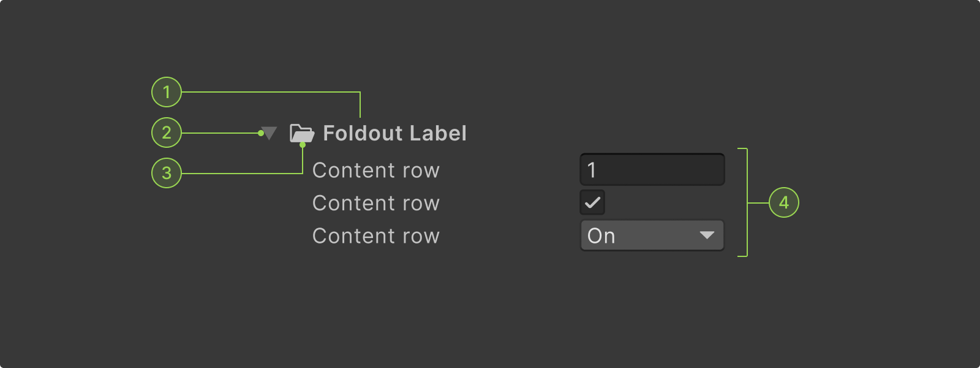Click the gray triangle arrow inside the On dropdown
The width and height of the screenshot is (980, 368).
point(709,235)
